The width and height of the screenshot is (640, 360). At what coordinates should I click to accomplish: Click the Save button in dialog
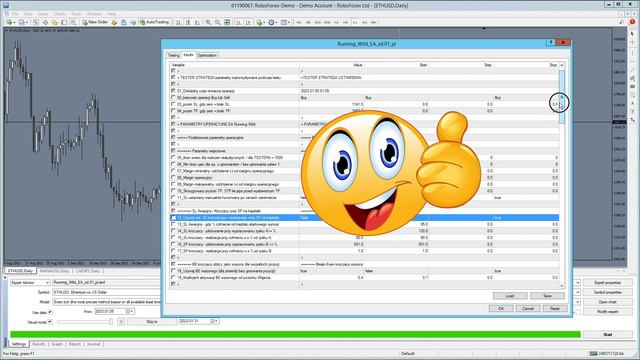[x=547, y=296]
